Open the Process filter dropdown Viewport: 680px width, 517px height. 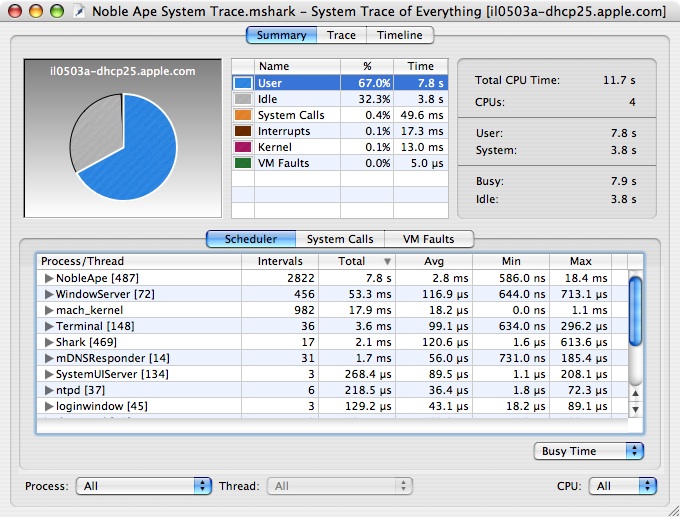[144, 486]
